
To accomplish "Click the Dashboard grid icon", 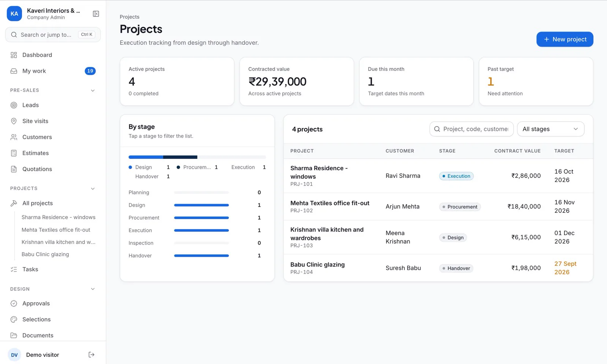I will [x=14, y=55].
